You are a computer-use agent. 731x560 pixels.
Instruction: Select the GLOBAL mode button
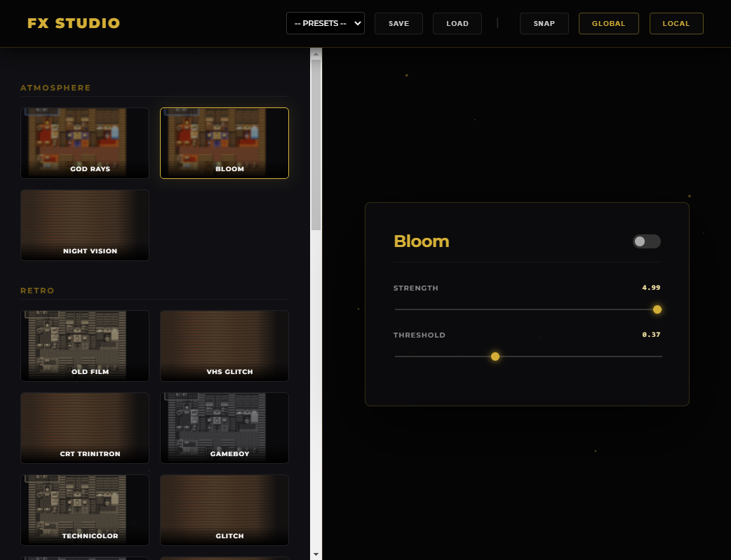point(608,23)
